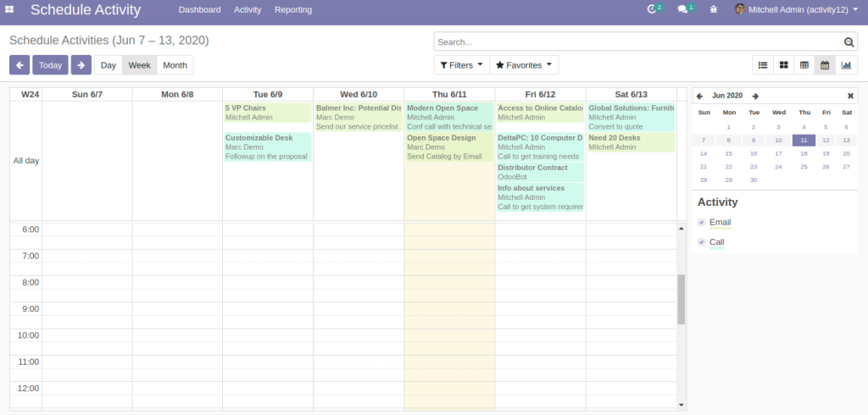
Task: Click the Sat 6/13 column header
Action: click(631, 95)
